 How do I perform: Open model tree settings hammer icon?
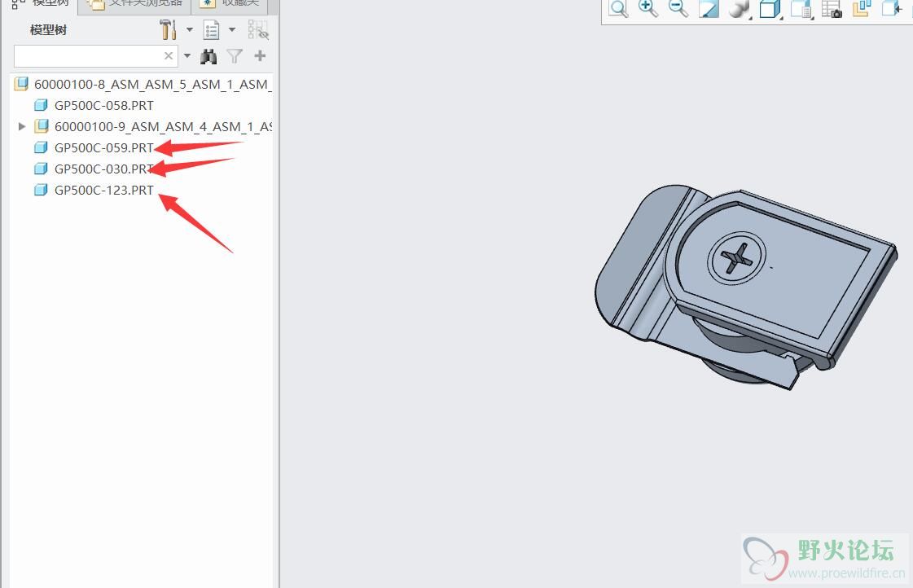point(168,29)
